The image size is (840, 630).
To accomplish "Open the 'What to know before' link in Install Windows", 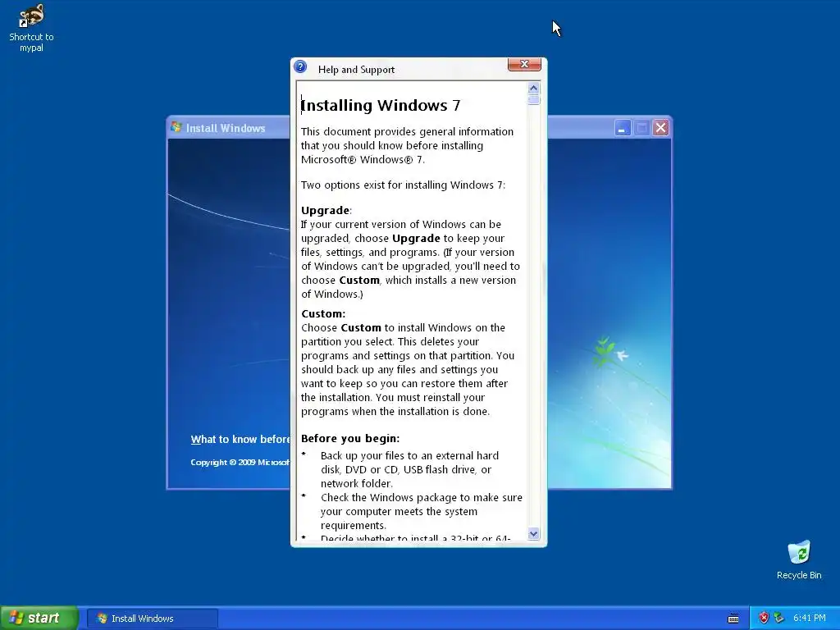I will click(x=240, y=440).
